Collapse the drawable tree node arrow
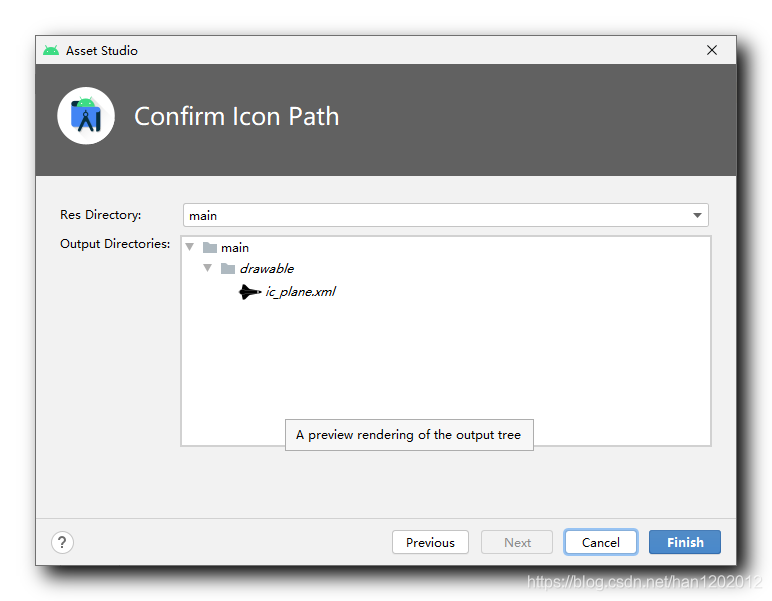772x601 pixels. point(208,269)
